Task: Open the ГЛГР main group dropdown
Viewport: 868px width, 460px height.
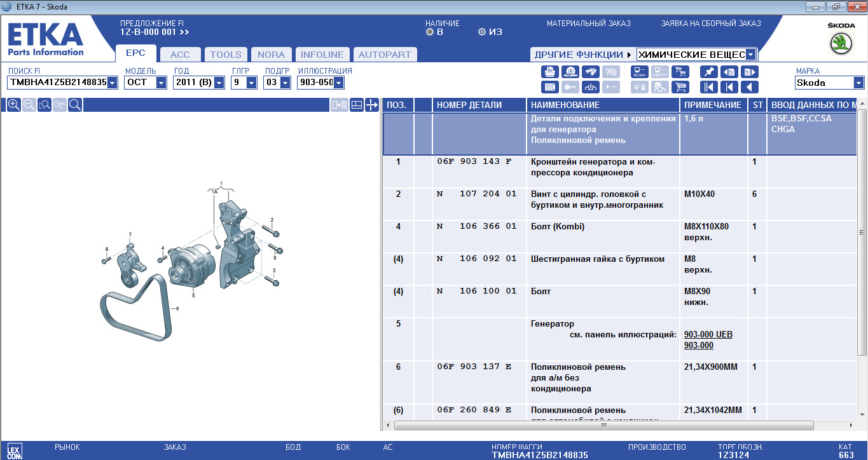Action: 251,83
